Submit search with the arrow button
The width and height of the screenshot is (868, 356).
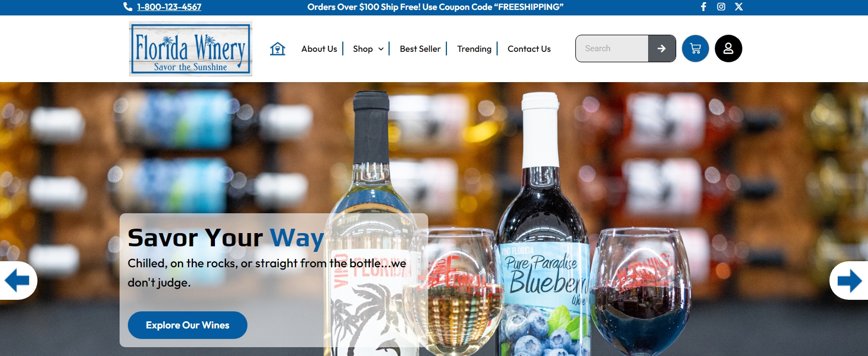662,48
